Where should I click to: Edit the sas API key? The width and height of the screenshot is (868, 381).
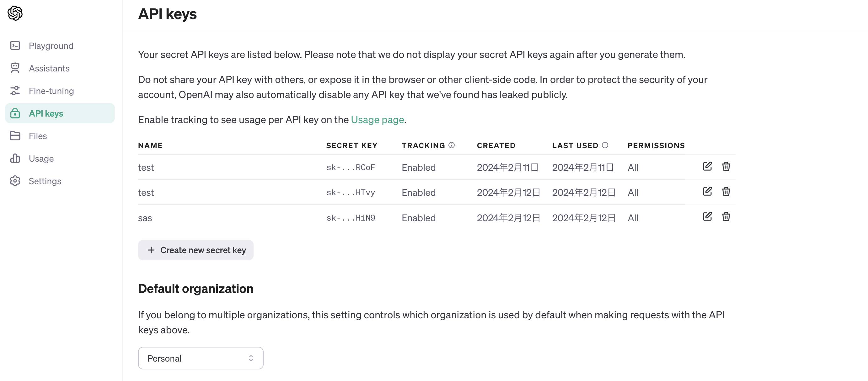pyautogui.click(x=707, y=217)
